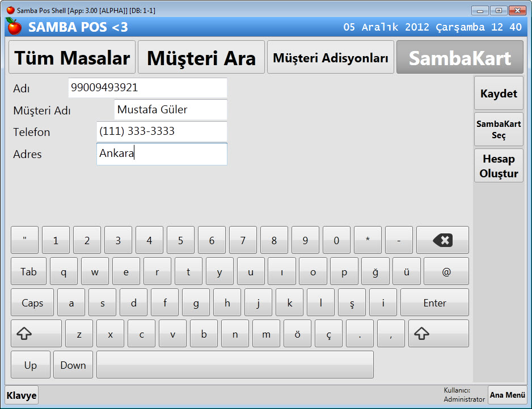Click the Kaydet save button
Screen dimensions: 532x409
(499, 93)
